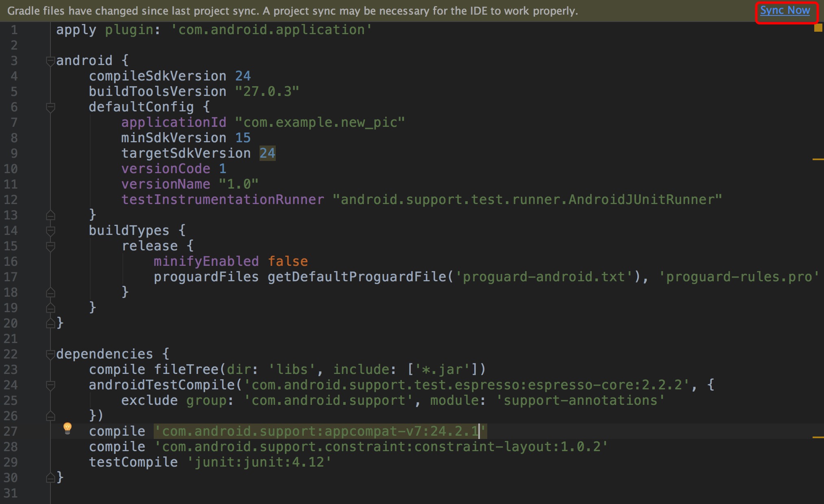Fold the androidTestCompile closure

[x=50, y=386]
